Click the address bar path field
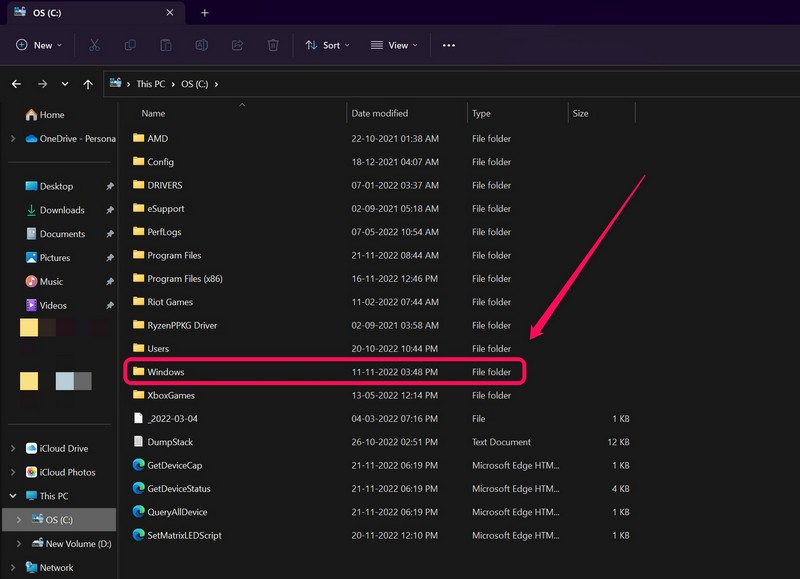 click(500, 84)
